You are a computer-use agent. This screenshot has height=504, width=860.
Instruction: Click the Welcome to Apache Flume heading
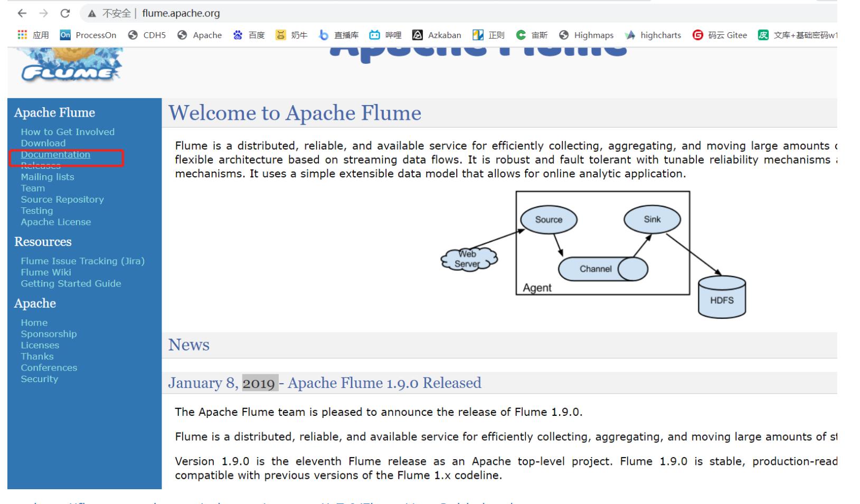[295, 113]
